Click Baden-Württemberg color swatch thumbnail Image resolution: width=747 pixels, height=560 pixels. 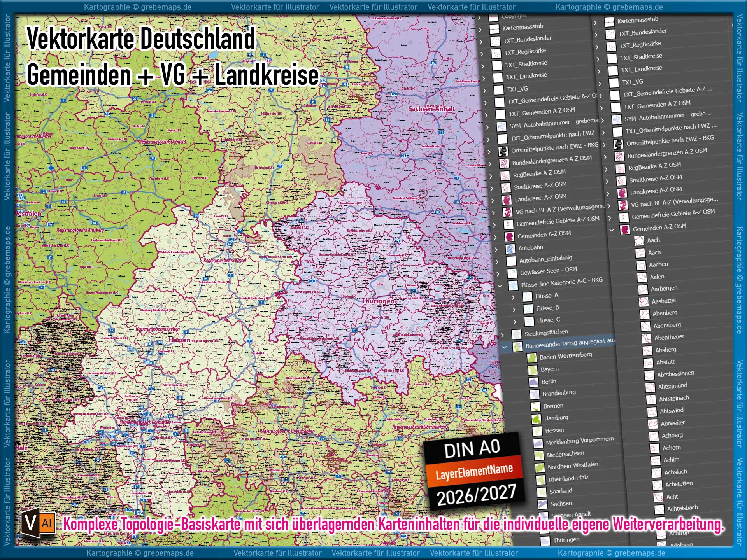point(532,358)
